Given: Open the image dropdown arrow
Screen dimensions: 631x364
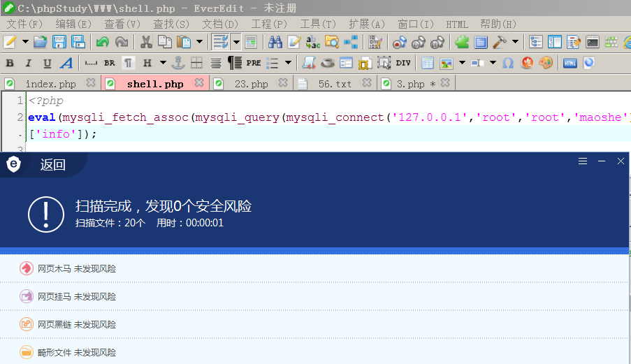Looking at the screenshot, I should (462, 63).
